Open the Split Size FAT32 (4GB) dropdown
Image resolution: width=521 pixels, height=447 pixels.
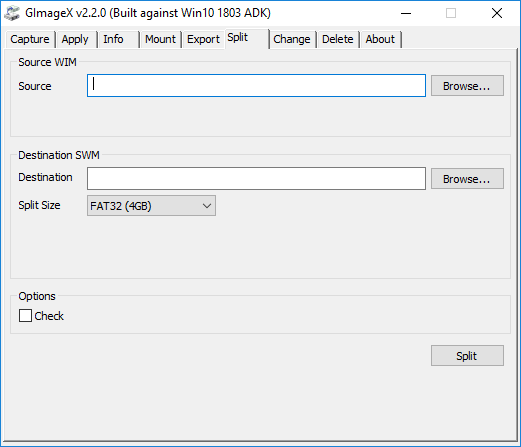click(x=151, y=206)
